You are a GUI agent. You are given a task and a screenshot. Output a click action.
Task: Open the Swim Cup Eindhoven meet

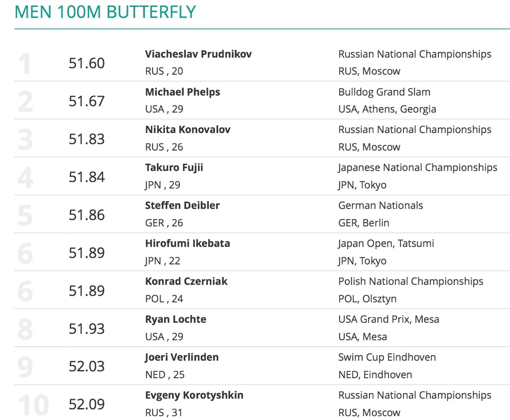[387, 357]
